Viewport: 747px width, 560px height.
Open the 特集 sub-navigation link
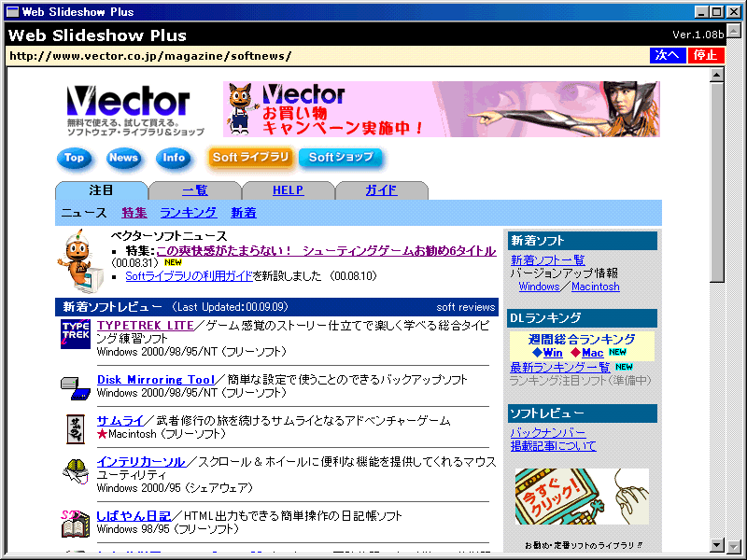134,213
